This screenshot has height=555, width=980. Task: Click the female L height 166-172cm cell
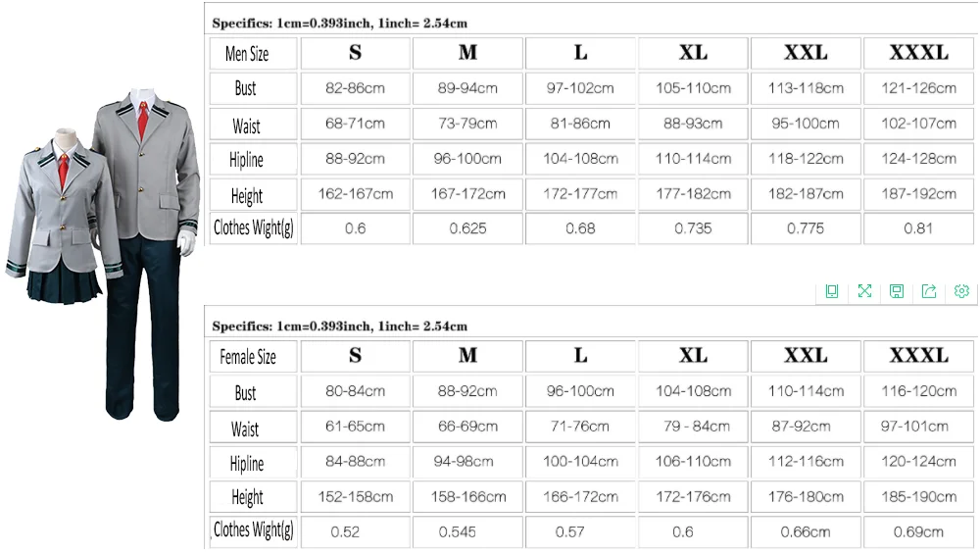(x=580, y=496)
